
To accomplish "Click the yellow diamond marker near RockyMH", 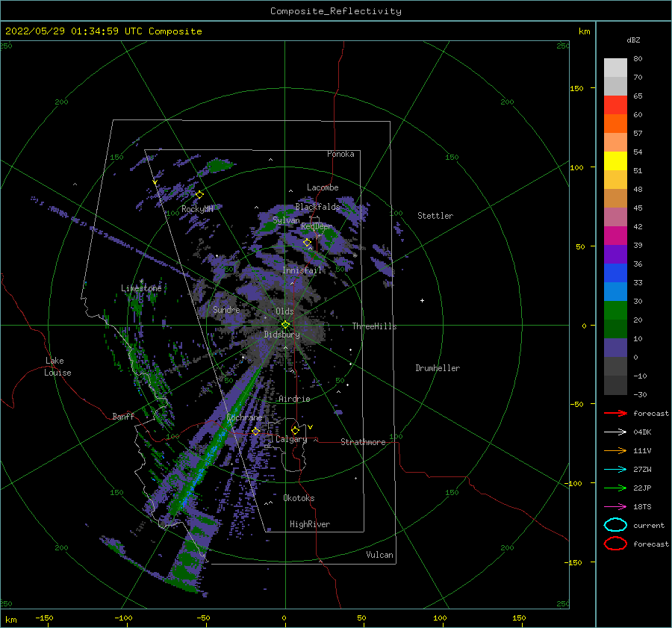I will click(199, 195).
